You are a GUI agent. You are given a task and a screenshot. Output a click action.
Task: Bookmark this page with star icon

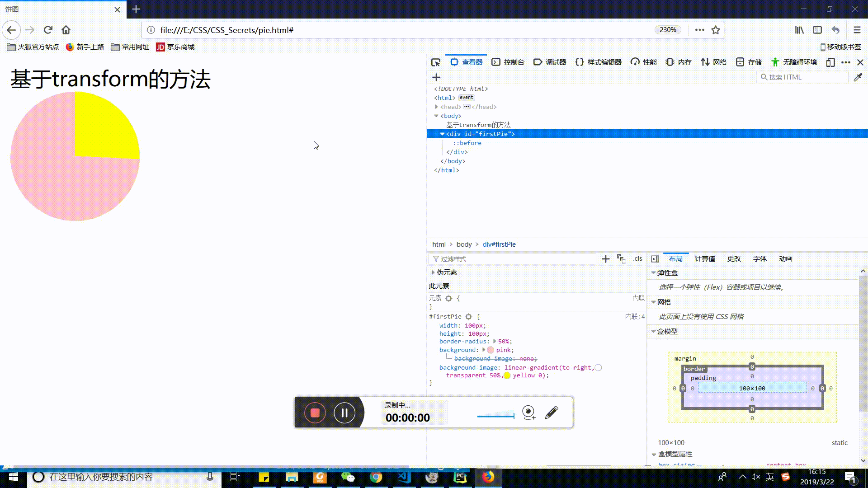point(716,30)
